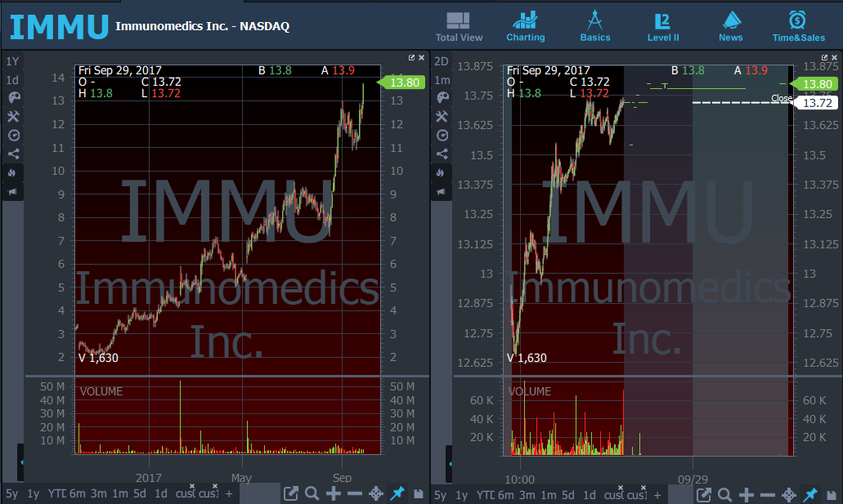Open 1d interval selector on left chart
Image resolution: width=843 pixels, height=504 pixels.
click(12, 80)
